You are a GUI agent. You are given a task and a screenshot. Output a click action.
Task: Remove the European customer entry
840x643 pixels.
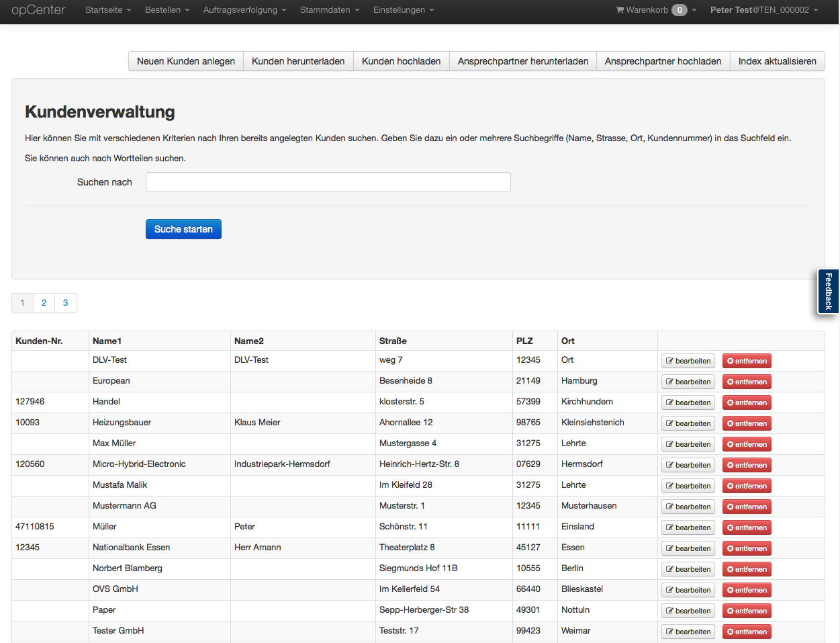[746, 382]
